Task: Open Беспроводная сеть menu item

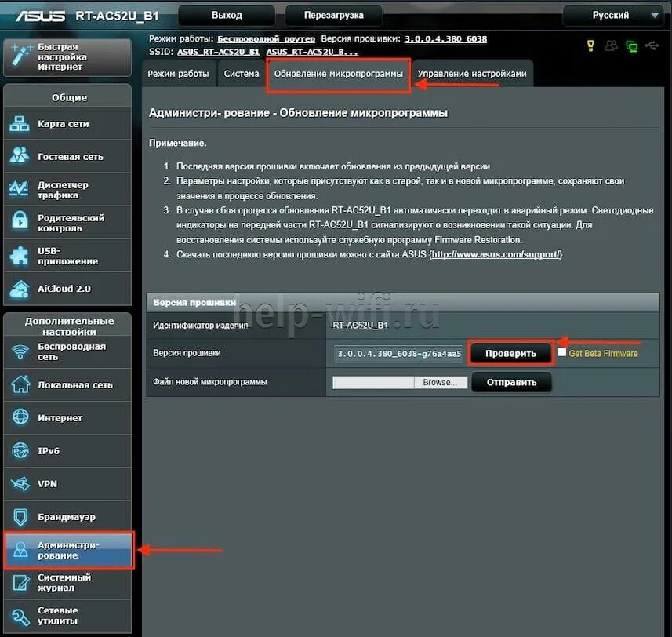Action: tap(67, 352)
